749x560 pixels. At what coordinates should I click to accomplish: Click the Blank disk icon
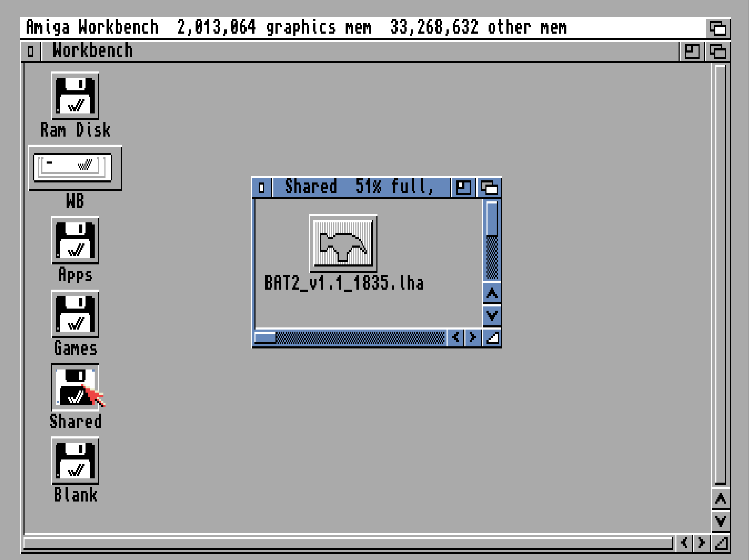[75, 460]
